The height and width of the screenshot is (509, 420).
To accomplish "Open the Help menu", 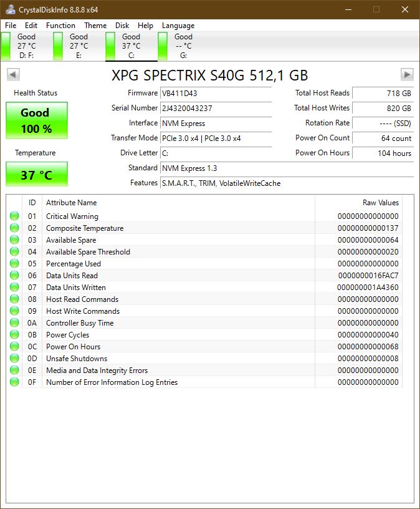I will coord(145,26).
